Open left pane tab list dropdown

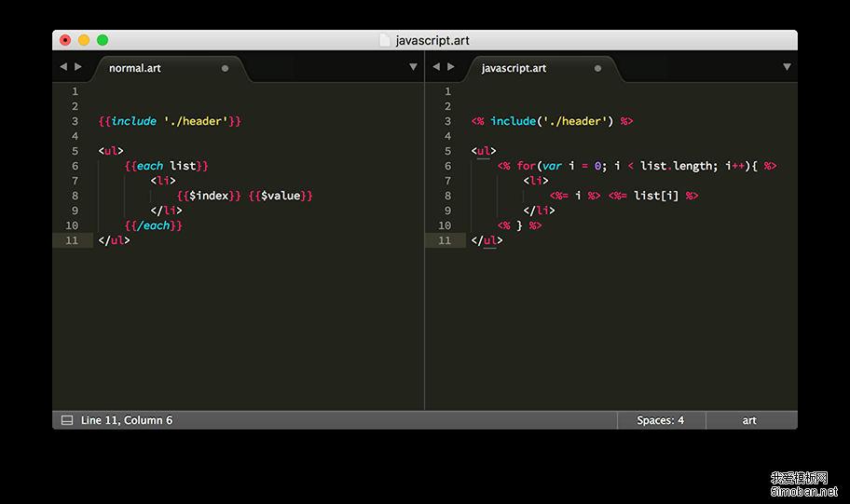click(413, 67)
